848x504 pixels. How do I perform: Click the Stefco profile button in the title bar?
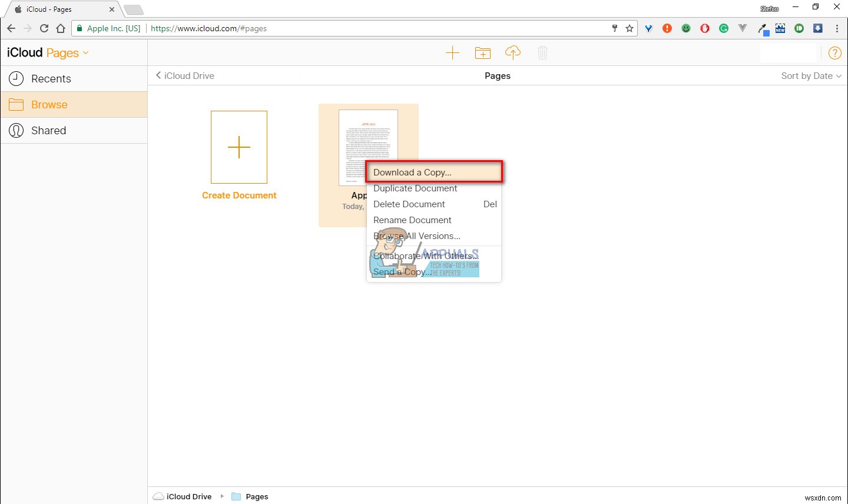(x=769, y=8)
